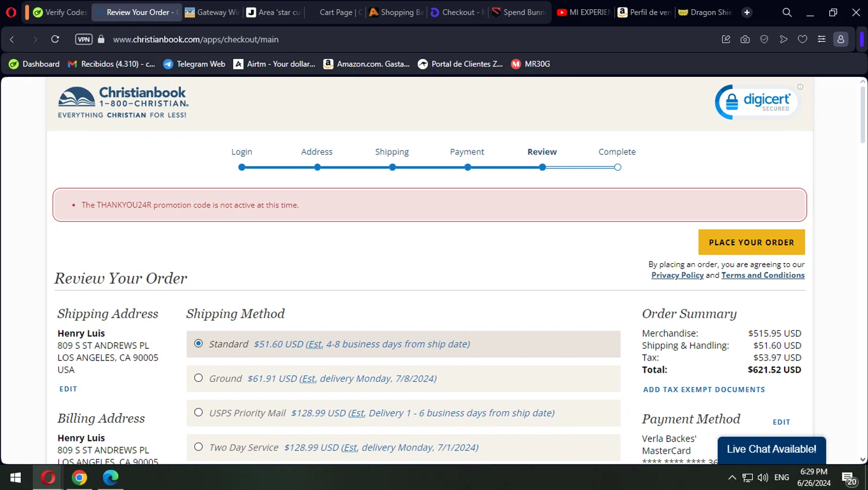Open the profile account icon

tap(841, 39)
